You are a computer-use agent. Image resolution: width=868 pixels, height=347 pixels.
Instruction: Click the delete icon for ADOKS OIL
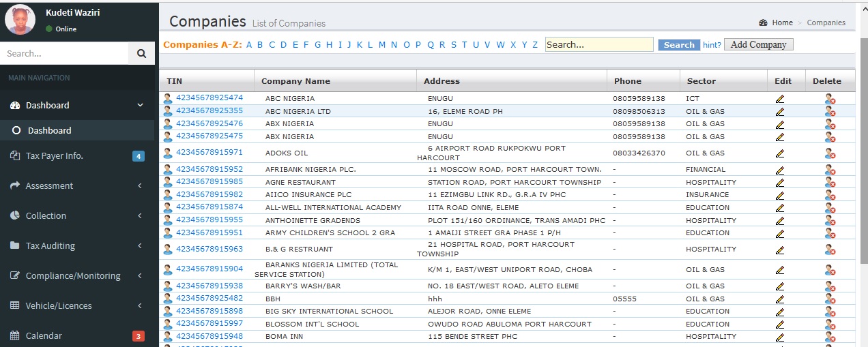point(829,153)
